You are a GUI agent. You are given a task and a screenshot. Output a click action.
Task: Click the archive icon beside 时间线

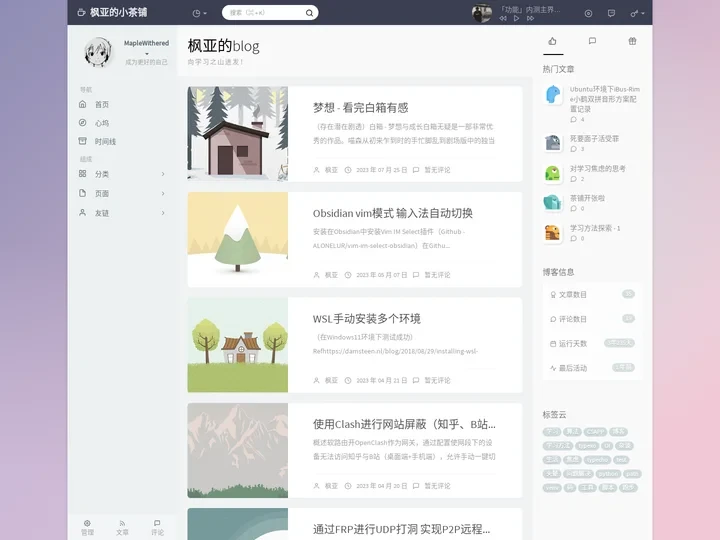pyautogui.click(x=83, y=141)
